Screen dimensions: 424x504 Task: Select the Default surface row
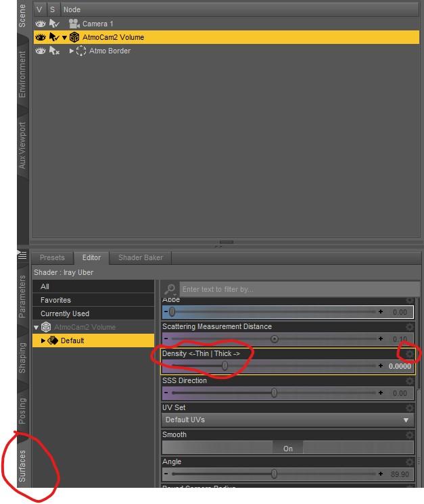[x=93, y=341]
